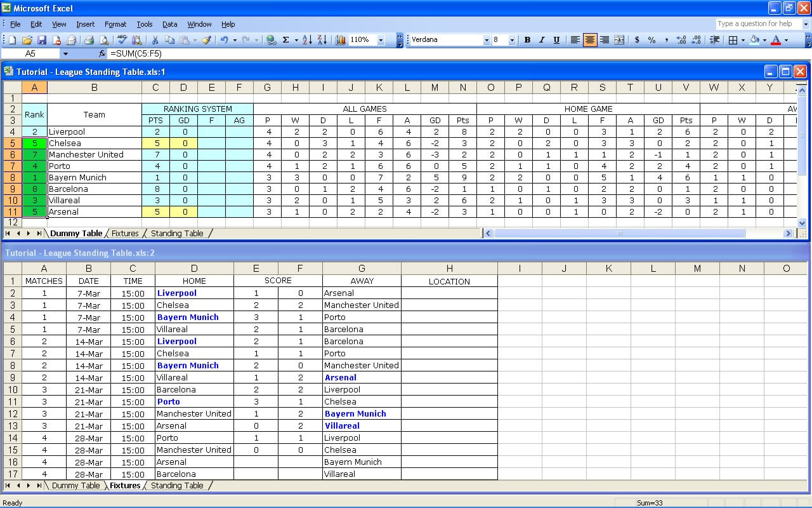This screenshot has width=812, height=508.
Task: Increase decimal places
Action: 681,40
